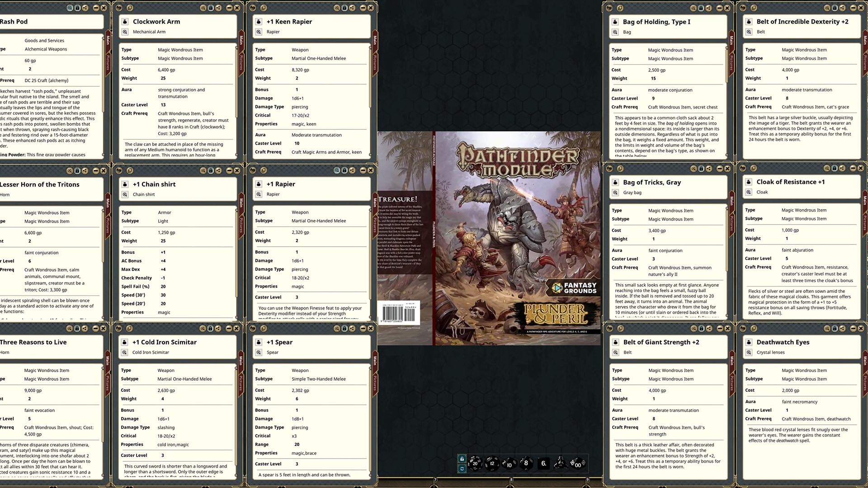
Task: Toggle lock on +1 Keen Rapier window
Action: tap(344, 8)
